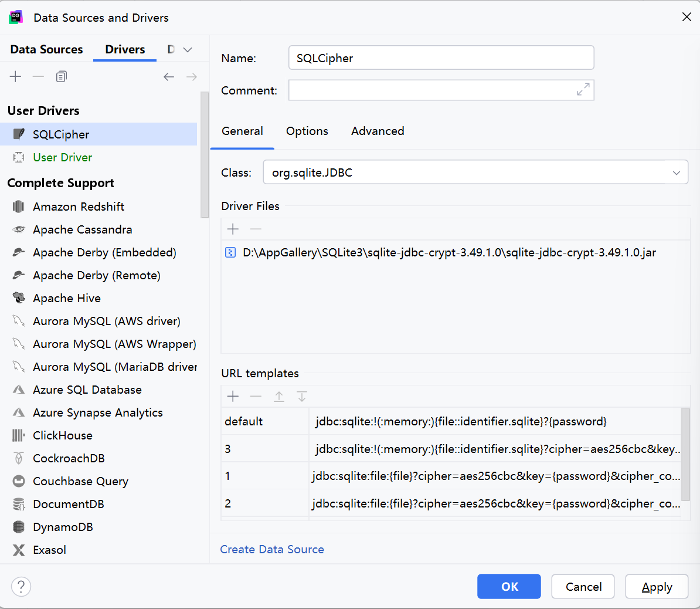
Task: Select the User Driver entry
Action: click(98, 157)
